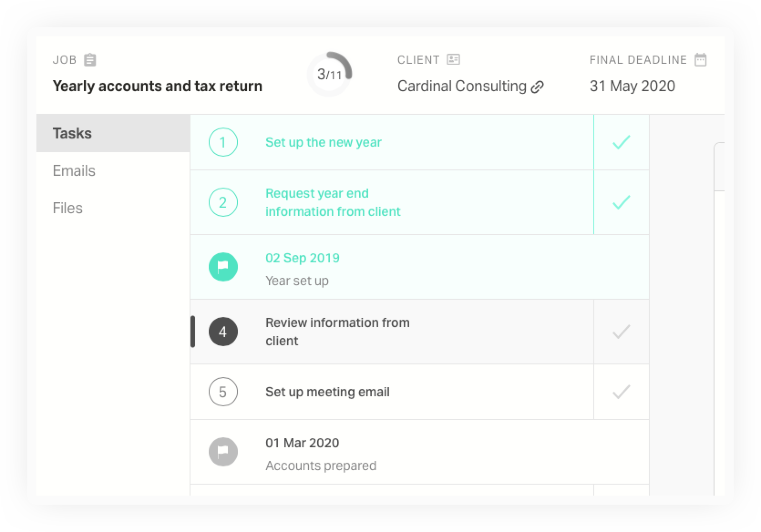
Task: Click the green flag milestone icon
Action: click(x=223, y=267)
